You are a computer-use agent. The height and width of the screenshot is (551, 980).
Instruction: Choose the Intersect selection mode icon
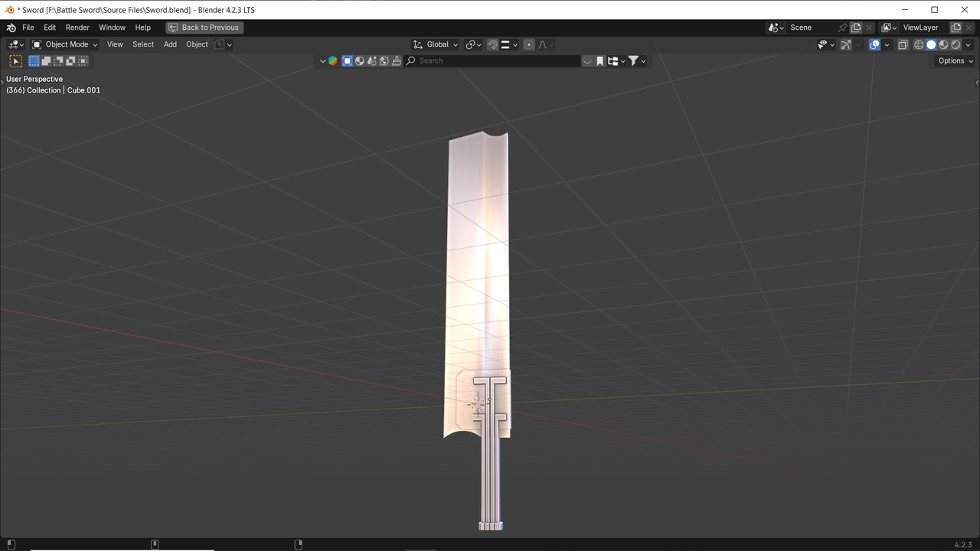coord(83,61)
